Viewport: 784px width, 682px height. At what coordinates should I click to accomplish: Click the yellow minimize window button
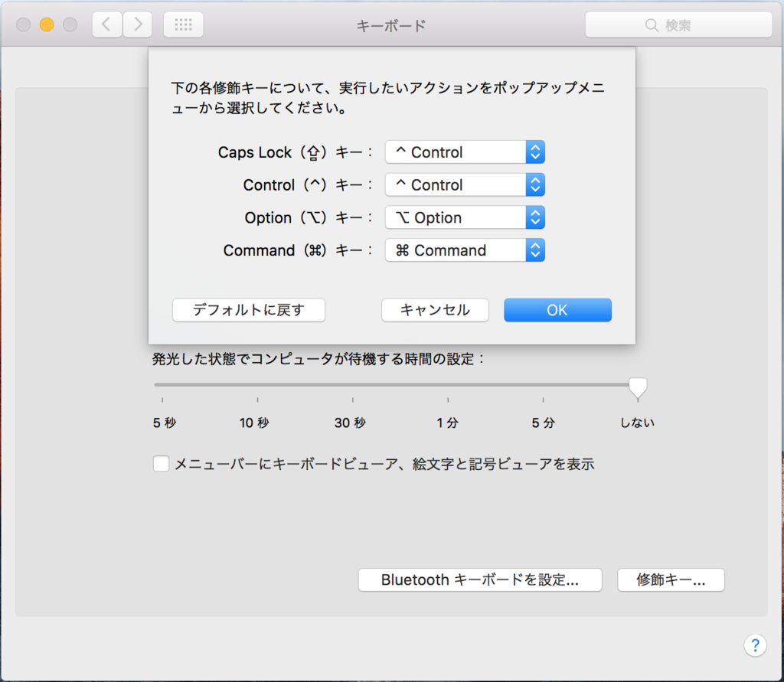[47, 24]
